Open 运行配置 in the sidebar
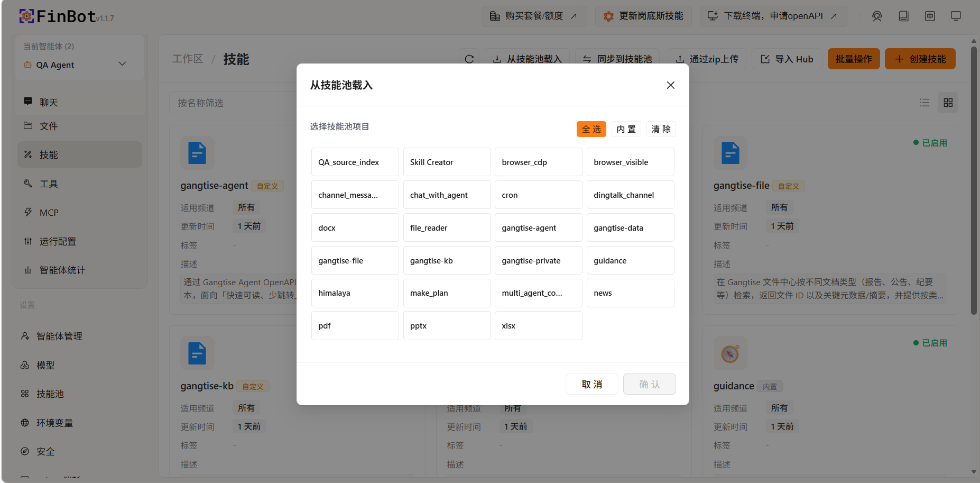 80,241
